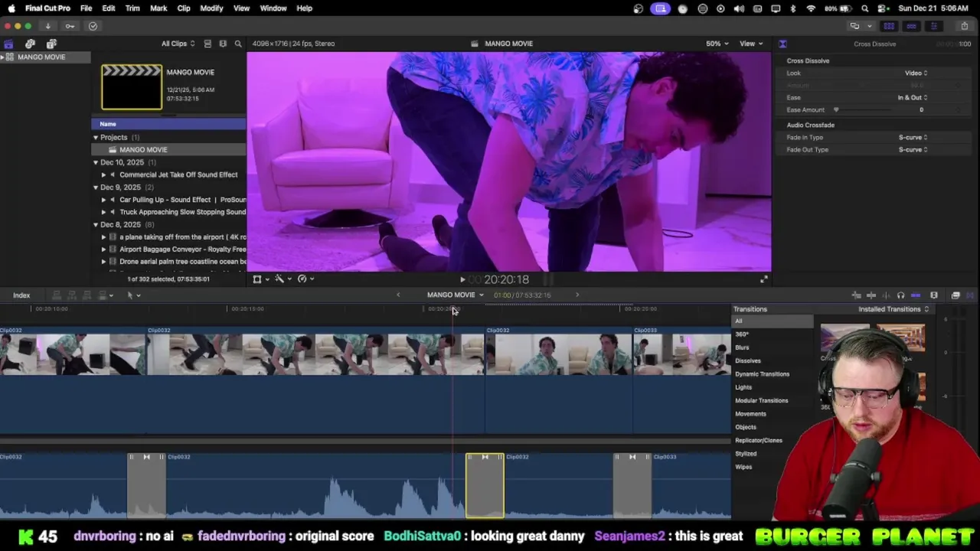The image size is (980, 551).
Task: Click the timeline Index button
Action: point(21,295)
